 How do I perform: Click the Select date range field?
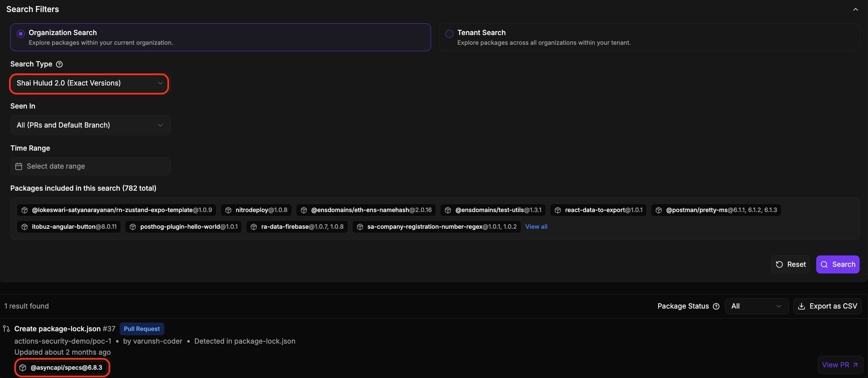tap(90, 166)
